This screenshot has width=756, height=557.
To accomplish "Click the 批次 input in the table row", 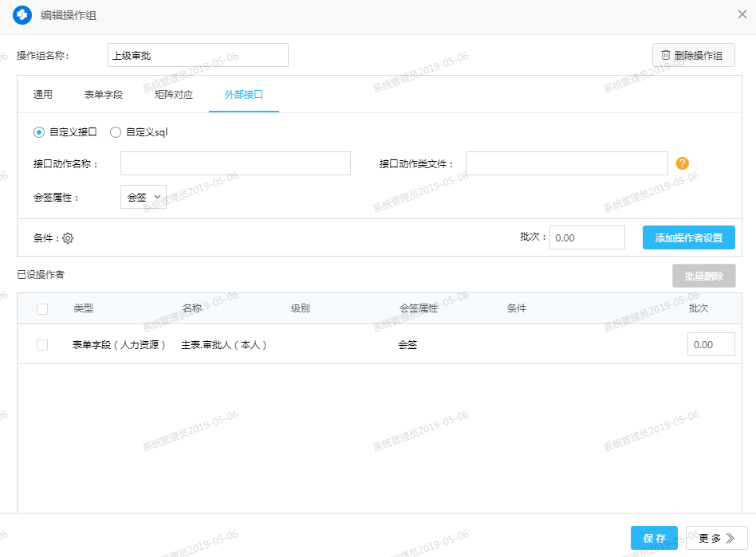I will (x=711, y=345).
